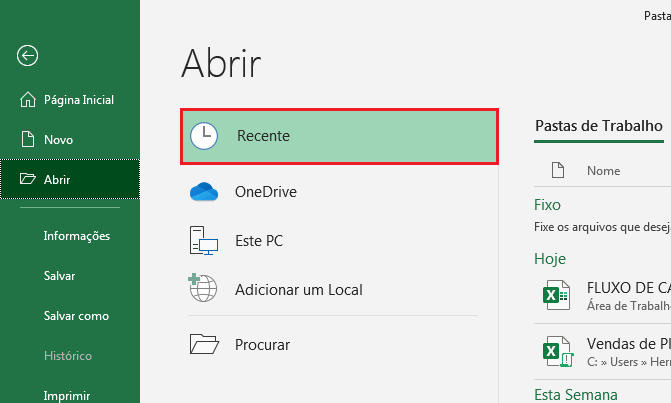Select Salvar in the left menu
The width and height of the screenshot is (671, 403).
[x=60, y=275]
